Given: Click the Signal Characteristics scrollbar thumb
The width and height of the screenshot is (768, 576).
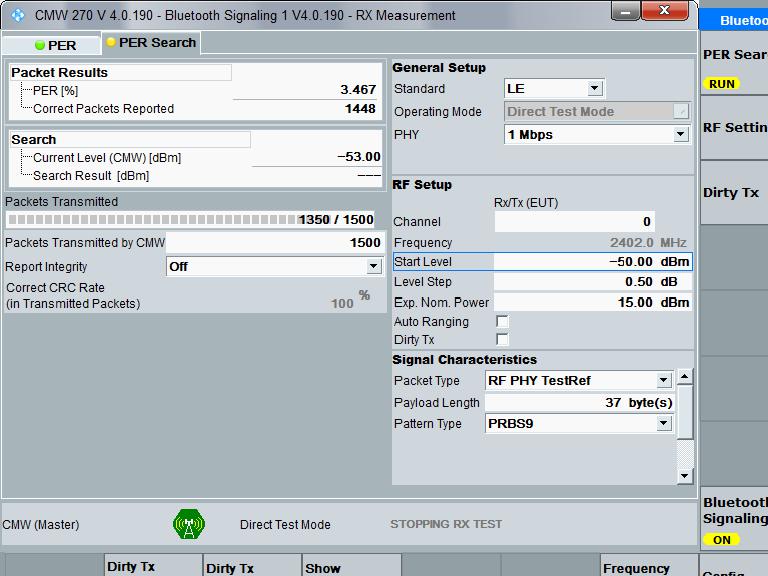Looking at the screenshot, I should [x=685, y=412].
